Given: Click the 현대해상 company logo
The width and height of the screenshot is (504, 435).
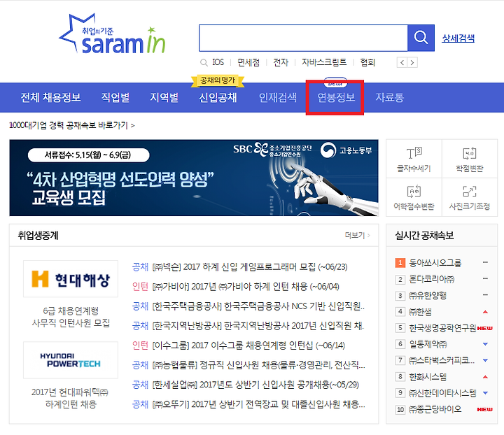Looking at the screenshot, I should 71,278.
